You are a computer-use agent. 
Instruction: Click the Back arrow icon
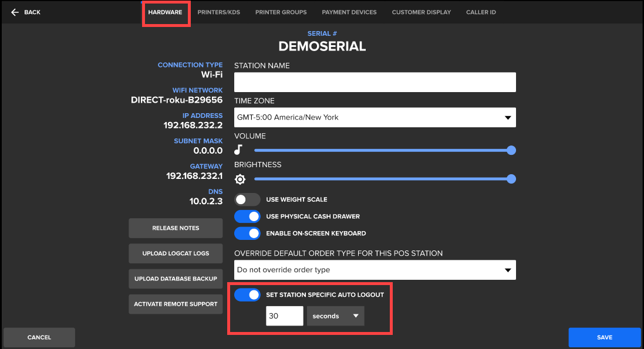pyautogui.click(x=15, y=12)
